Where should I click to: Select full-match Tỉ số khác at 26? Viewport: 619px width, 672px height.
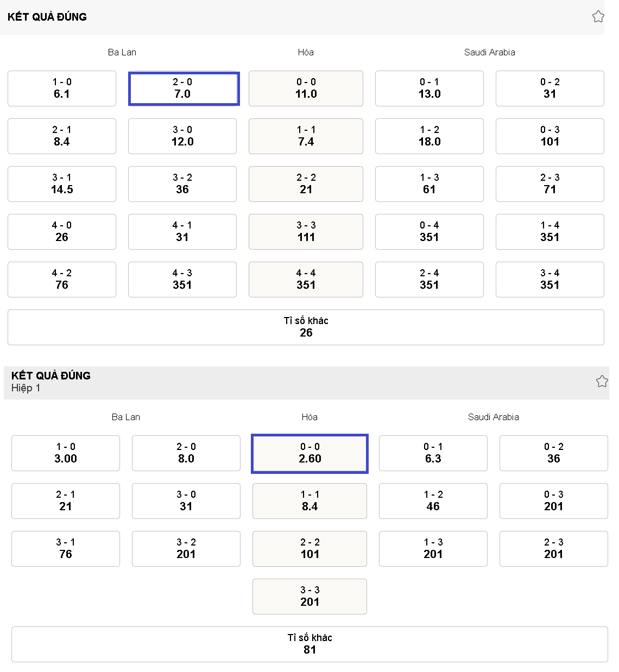[x=306, y=327]
